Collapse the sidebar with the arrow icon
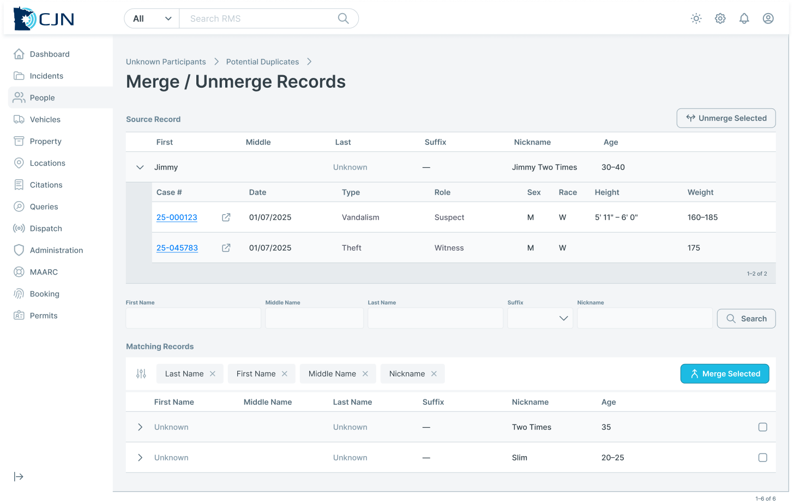The width and height of the screenshot is (812, 504). click(x=19, y=477)
